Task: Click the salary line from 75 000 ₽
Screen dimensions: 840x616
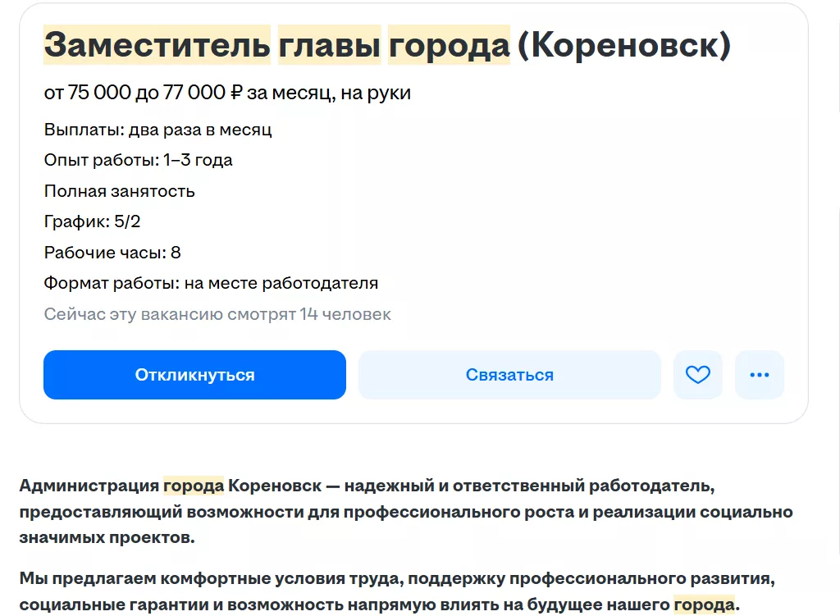Action: pos(227,93)
